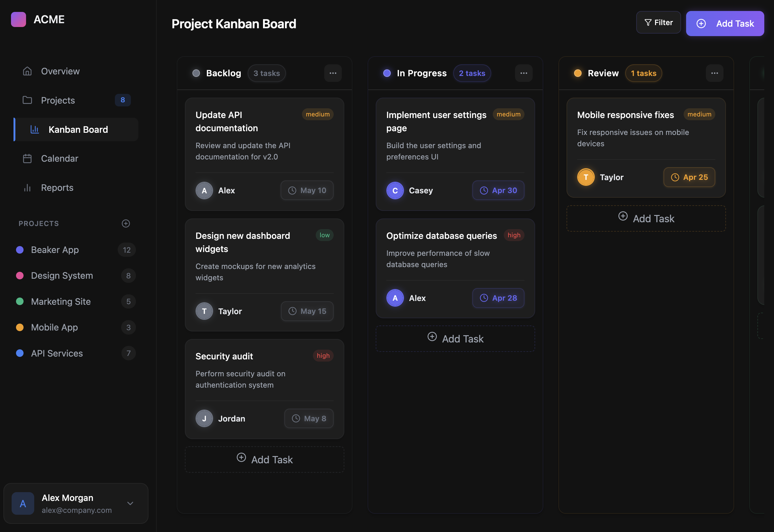
Task: Click the Projects folder icon
Action: point(27,100)
